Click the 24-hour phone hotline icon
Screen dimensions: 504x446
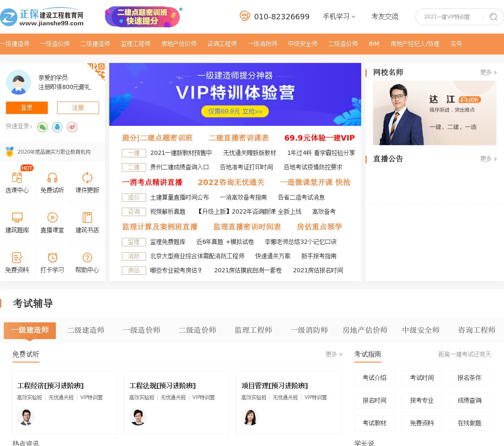tap(245, 16)
